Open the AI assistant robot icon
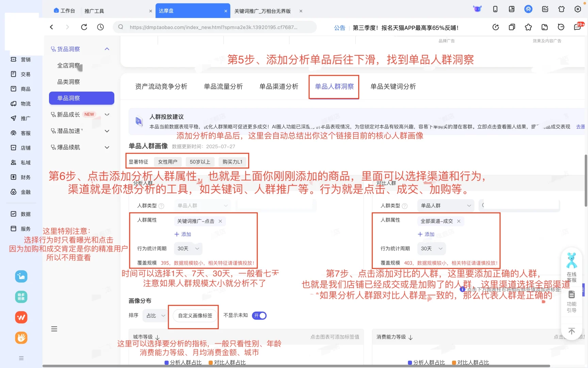This screenshot has height=368, width=588. [x=477, y=9]
